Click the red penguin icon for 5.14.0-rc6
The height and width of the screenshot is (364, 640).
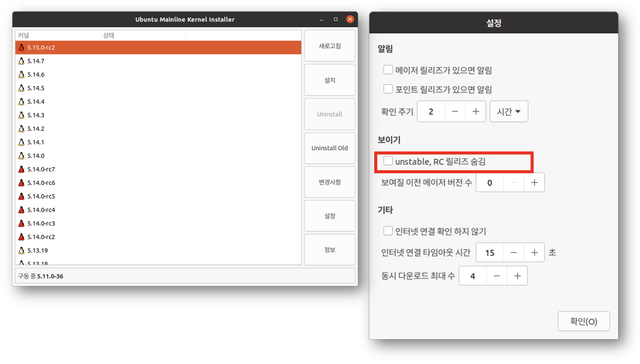[21, 183]
